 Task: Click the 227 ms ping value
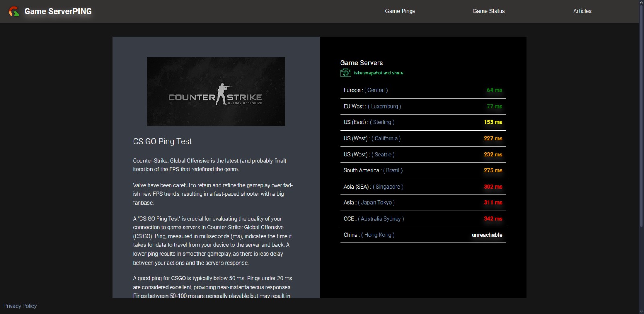click(493, 138)
